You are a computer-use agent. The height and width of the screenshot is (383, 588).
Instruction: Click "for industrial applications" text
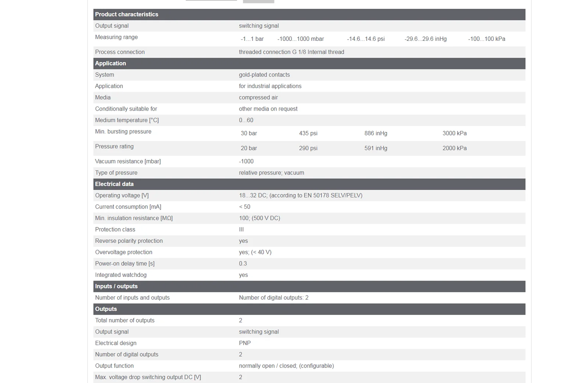pyautogui.click(x=270, y=86)
